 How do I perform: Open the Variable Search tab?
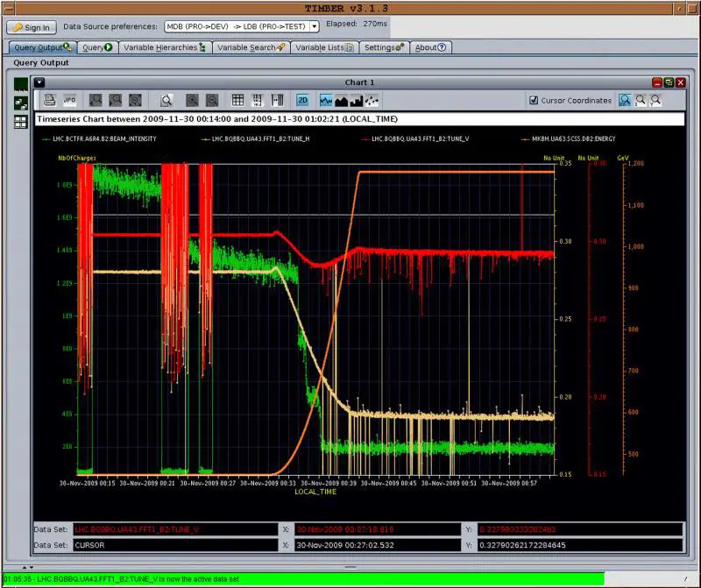click(251, 47)
